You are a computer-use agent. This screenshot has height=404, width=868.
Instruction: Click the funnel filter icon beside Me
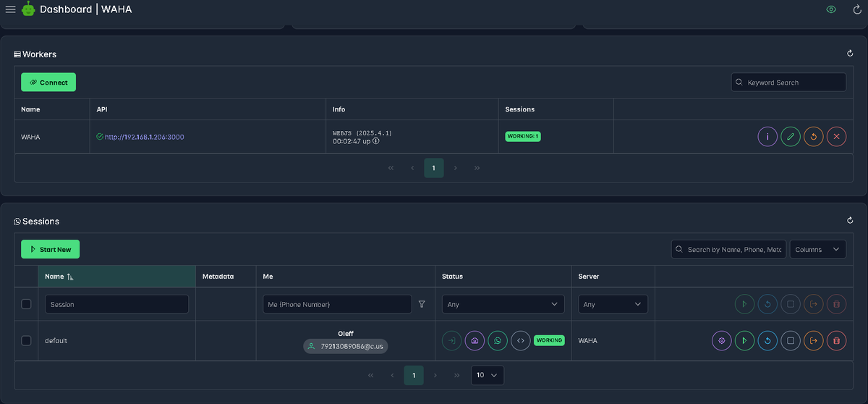tap(422, 304)
